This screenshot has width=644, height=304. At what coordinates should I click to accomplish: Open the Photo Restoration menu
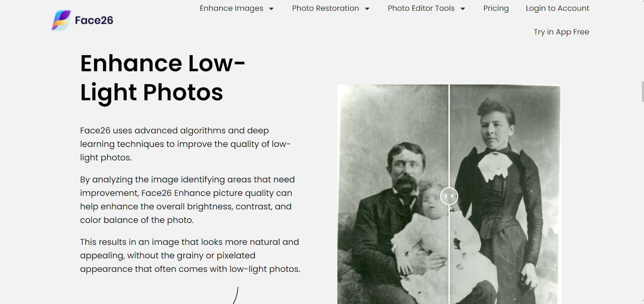pos(325,8)
